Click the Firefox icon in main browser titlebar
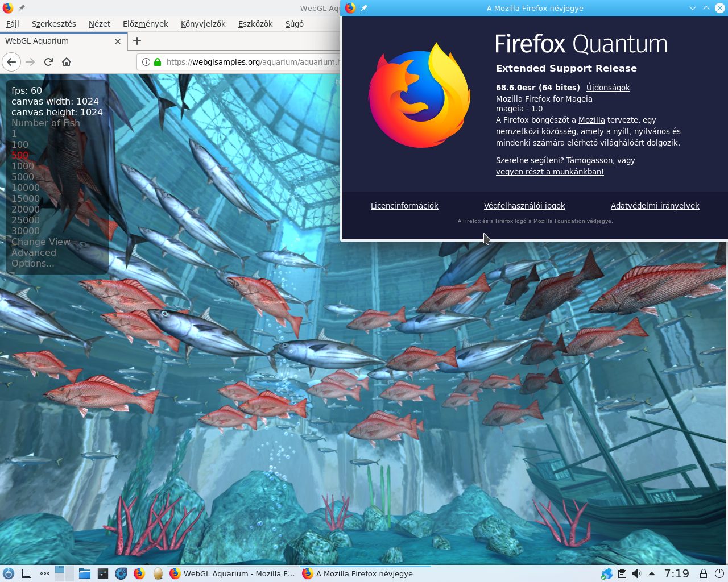The image size is (728, 582). (x=8, y=8)
